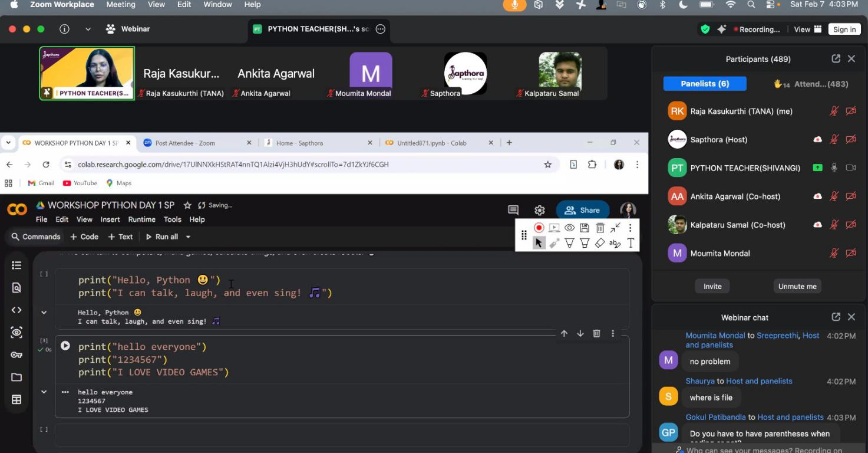Collapse the first cell output chevron
The width and height of the screenshot is (868, 453).
44,313
